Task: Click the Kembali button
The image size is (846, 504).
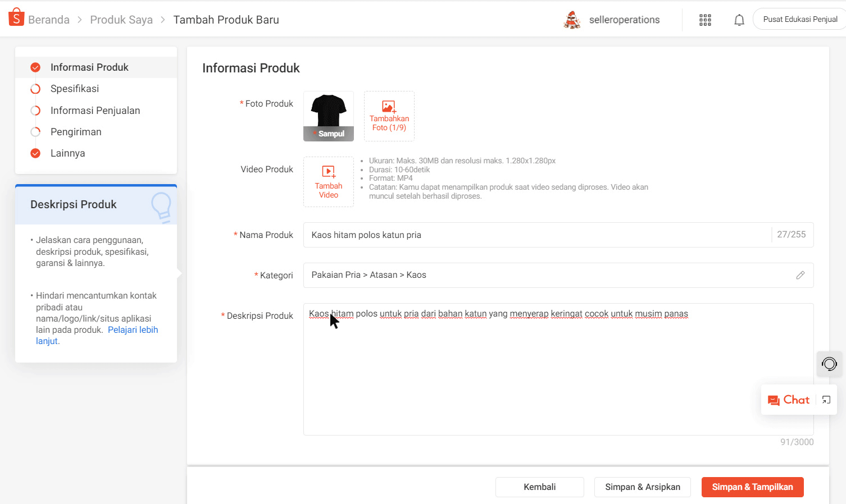Action: tap(539, 487)
